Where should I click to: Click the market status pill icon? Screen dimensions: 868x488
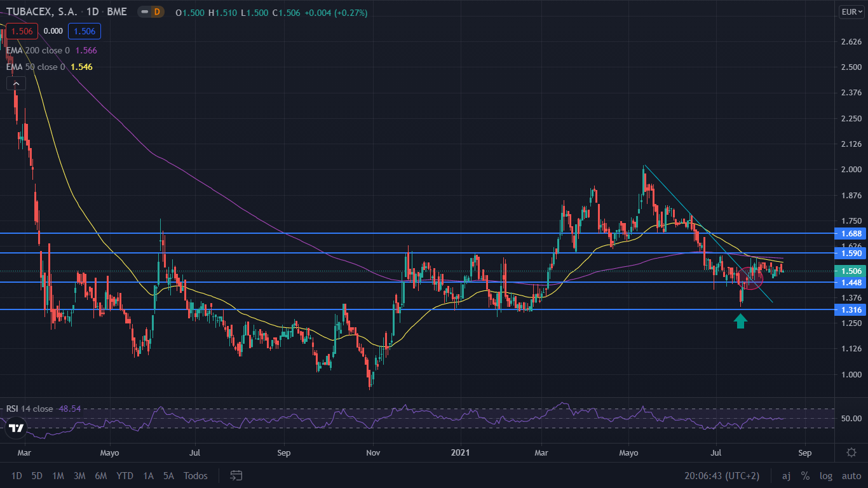click(144, 12)
